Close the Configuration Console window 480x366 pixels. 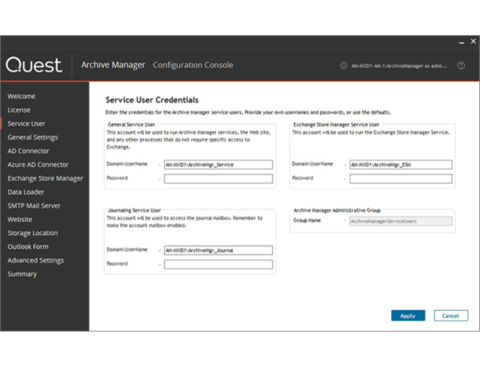point(473,41)
